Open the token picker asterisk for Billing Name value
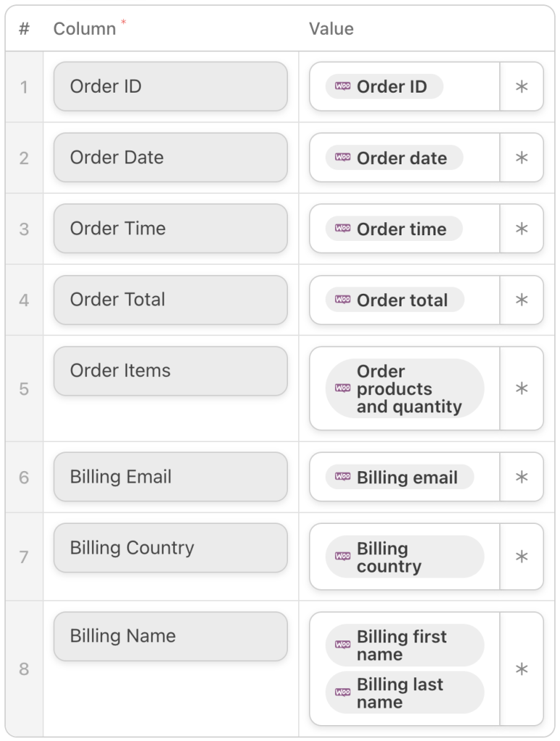Screen dimensions: 560x741 tap(522, 669)
